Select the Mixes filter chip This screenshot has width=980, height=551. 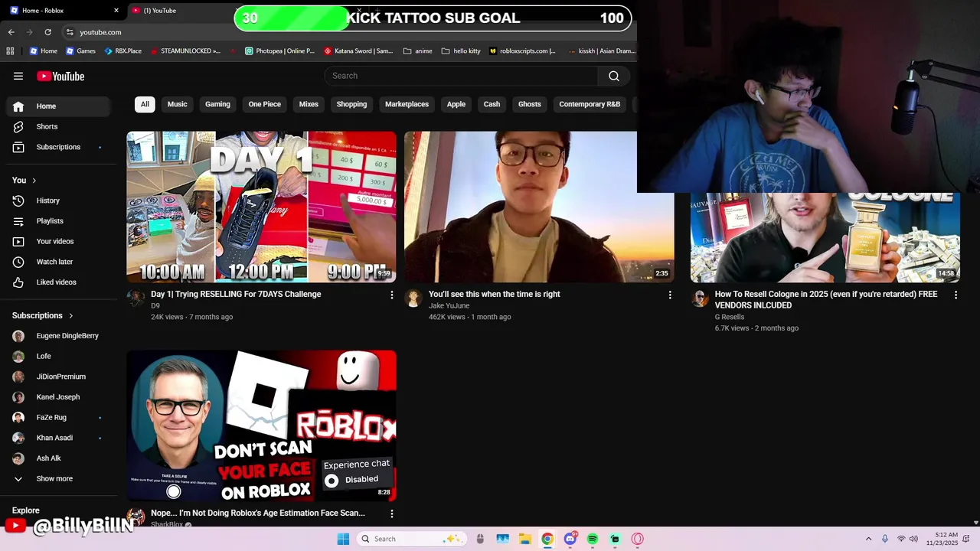309,104
